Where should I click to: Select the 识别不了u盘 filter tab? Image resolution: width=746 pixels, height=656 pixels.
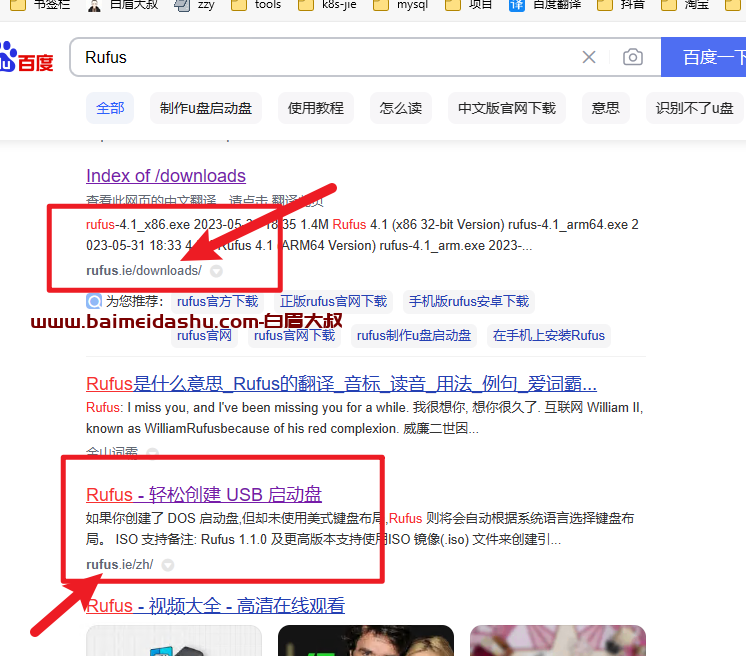[x=695, y=108]
